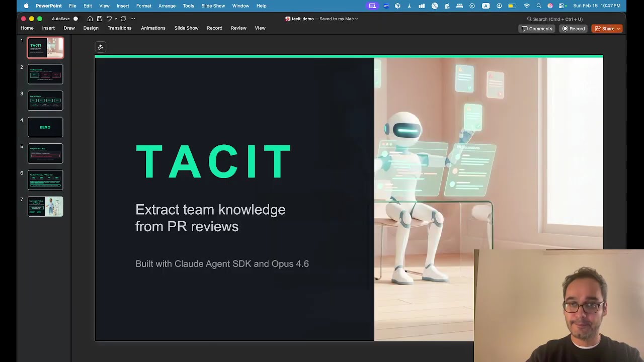This screenshot has width=644, height=362.
Task: Open the Apple menu
Action: coord(26,6)
